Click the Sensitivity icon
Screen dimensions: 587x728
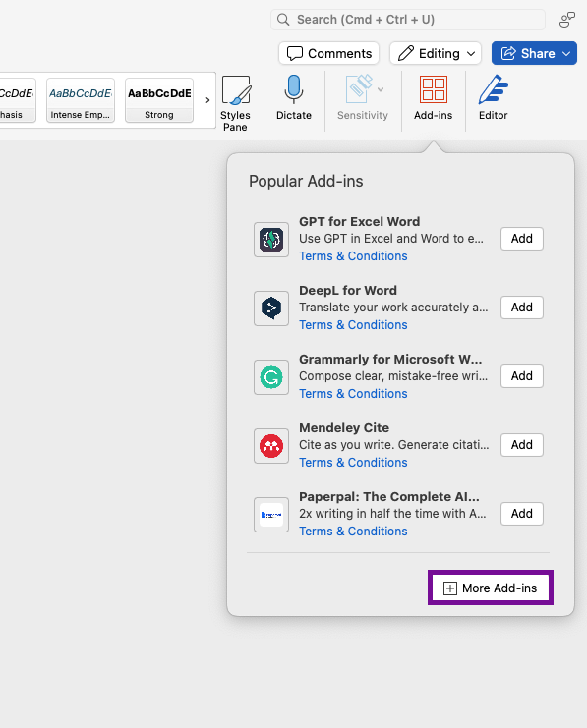(358, 89)
